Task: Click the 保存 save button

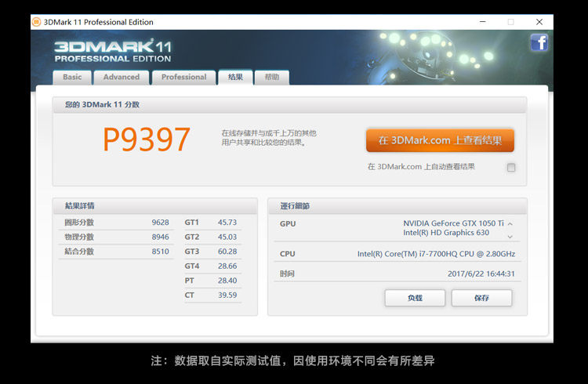Action: pyautogui.click(x=481, y=298)
